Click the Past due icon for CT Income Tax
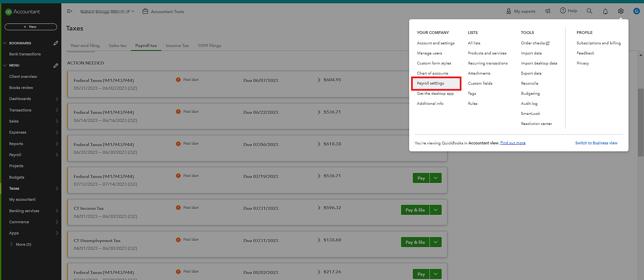The height and width of the screenshot is (280, 644). click(178, 207)
